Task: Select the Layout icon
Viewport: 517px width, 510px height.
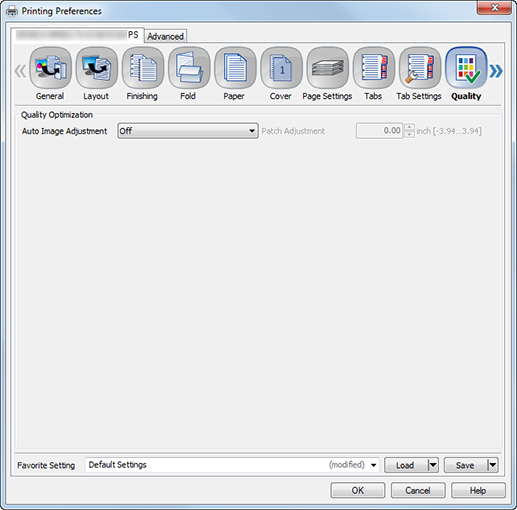Action: [97, 68]
